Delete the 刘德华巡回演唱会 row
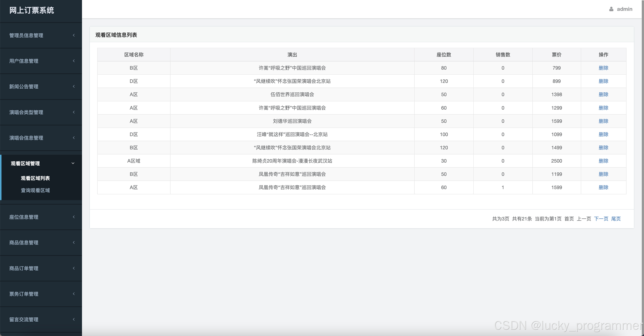 click(603, 121)
